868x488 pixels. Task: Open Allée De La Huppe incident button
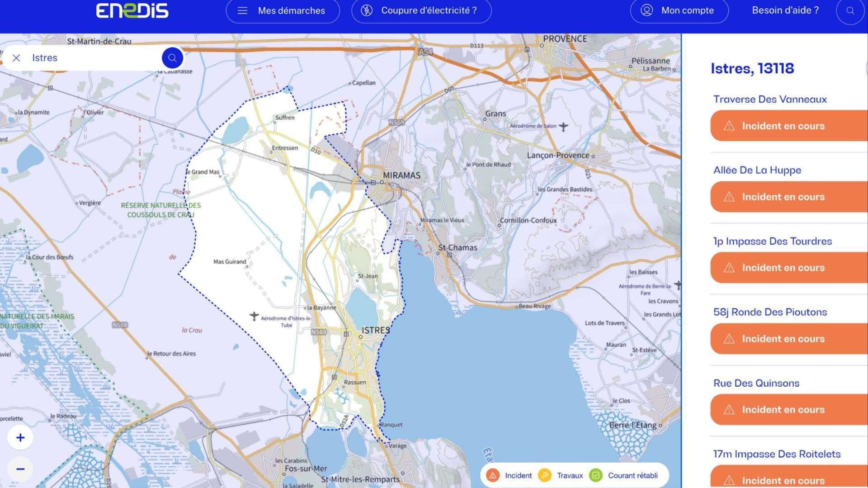789,197
